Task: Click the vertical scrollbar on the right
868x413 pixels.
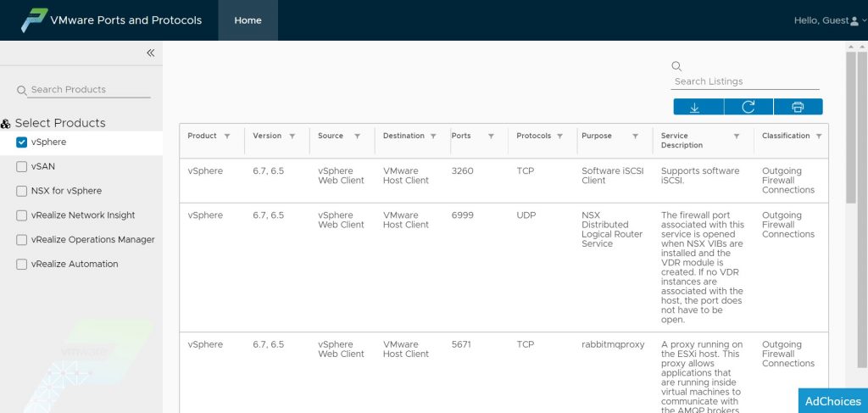Action: 851,127
